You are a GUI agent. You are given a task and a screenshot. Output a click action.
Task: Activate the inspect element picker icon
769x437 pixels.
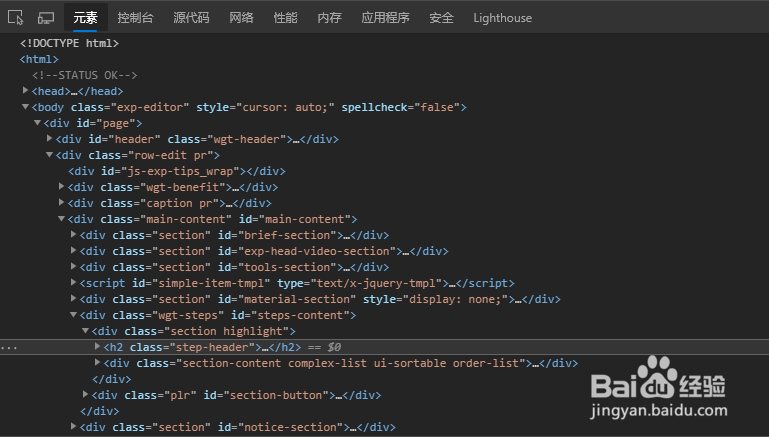coord(16,18)
